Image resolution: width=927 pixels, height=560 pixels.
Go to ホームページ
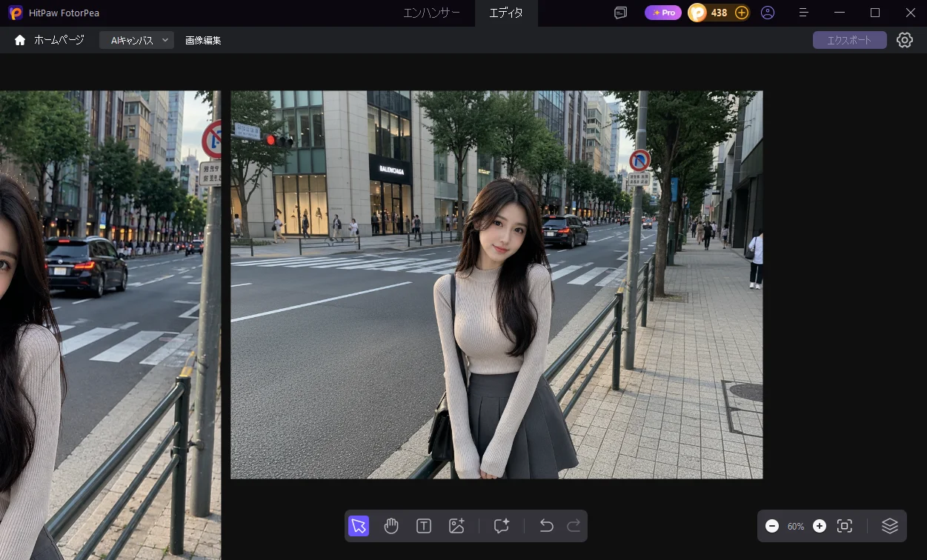tap(59, 40)
